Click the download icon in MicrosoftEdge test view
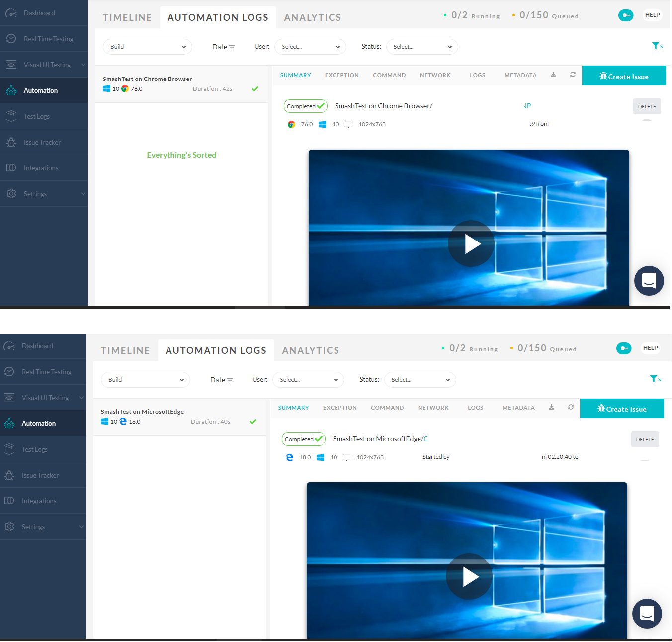This screenshot has height=642, width=672. [x=551, y=407]
